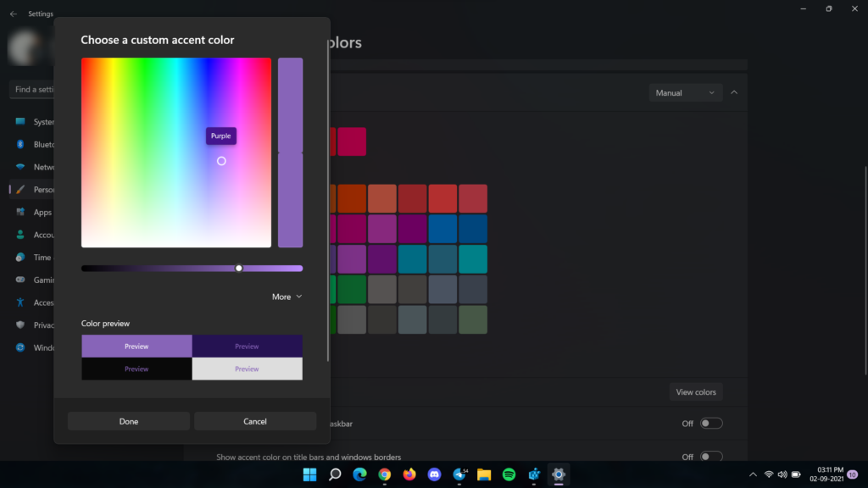
Task: Open notification center badge
Action: [853, 474]
